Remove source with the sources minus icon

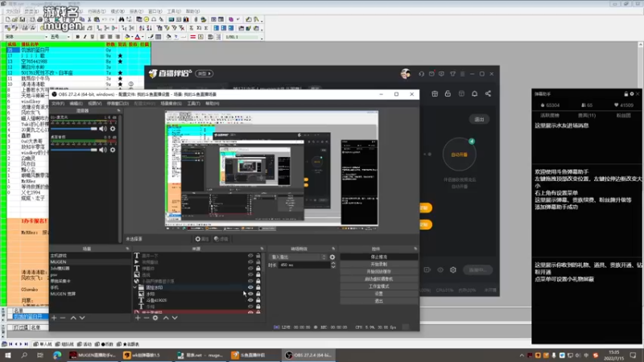[x=147, y=318]
